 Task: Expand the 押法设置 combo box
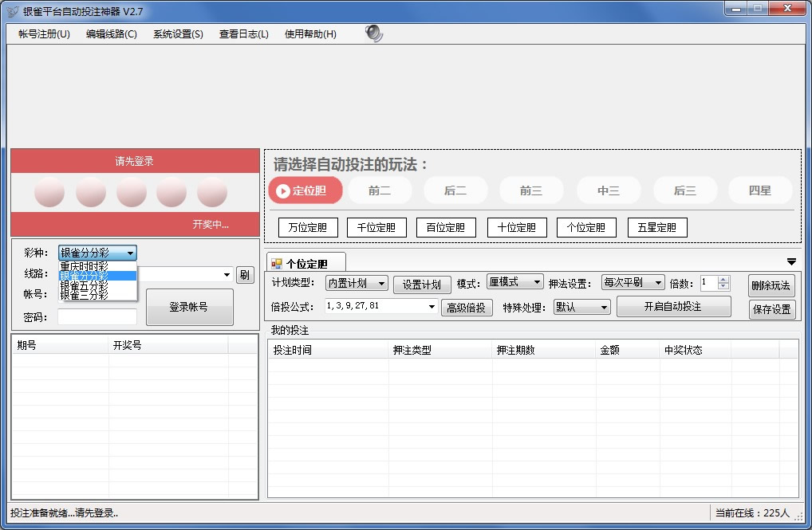pyautogui.click(x=633, y=282)
